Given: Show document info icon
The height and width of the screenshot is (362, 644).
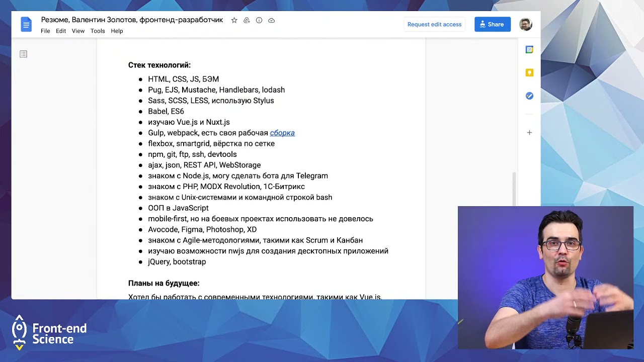Looking at the screenshot, I should 259,20.
